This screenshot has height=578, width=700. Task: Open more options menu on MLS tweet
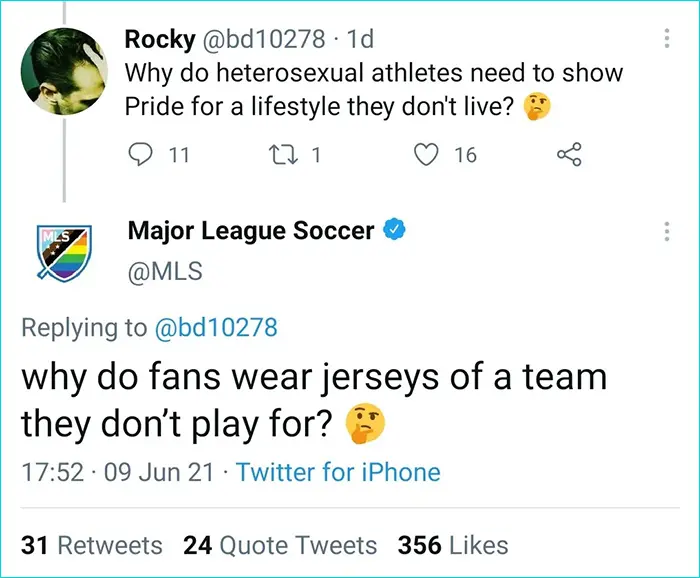pyautogui.click(x=666, y=232)
